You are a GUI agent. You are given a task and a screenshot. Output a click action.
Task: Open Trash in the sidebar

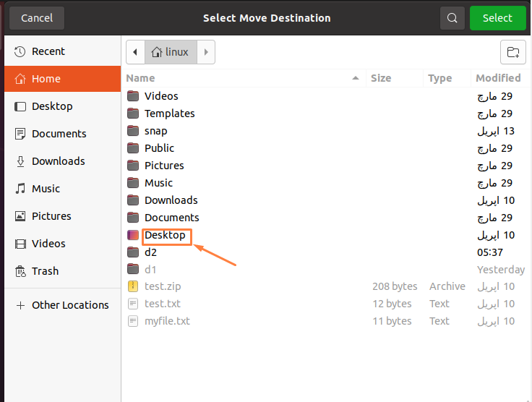coord(63,271)
